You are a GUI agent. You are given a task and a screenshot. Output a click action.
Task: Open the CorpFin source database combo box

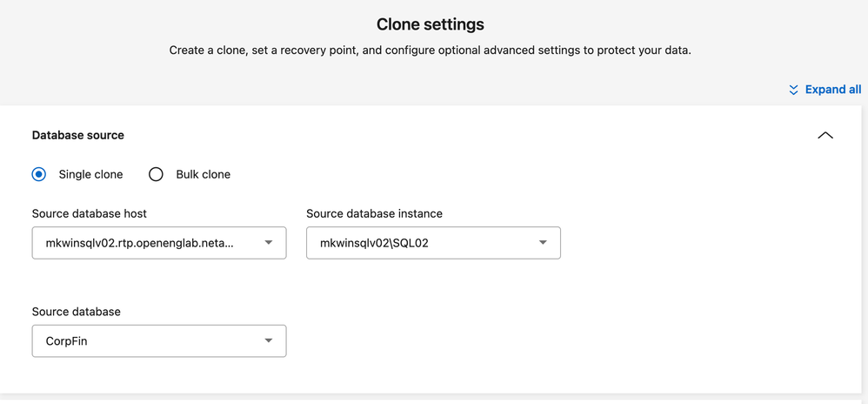pyautogui.click(x=139, y=340)
